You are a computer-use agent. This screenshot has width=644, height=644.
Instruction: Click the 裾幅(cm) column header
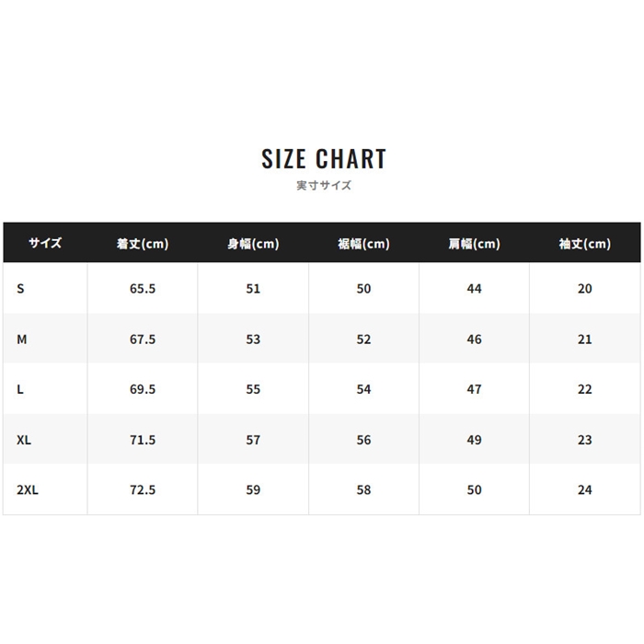tap(363, 244)
